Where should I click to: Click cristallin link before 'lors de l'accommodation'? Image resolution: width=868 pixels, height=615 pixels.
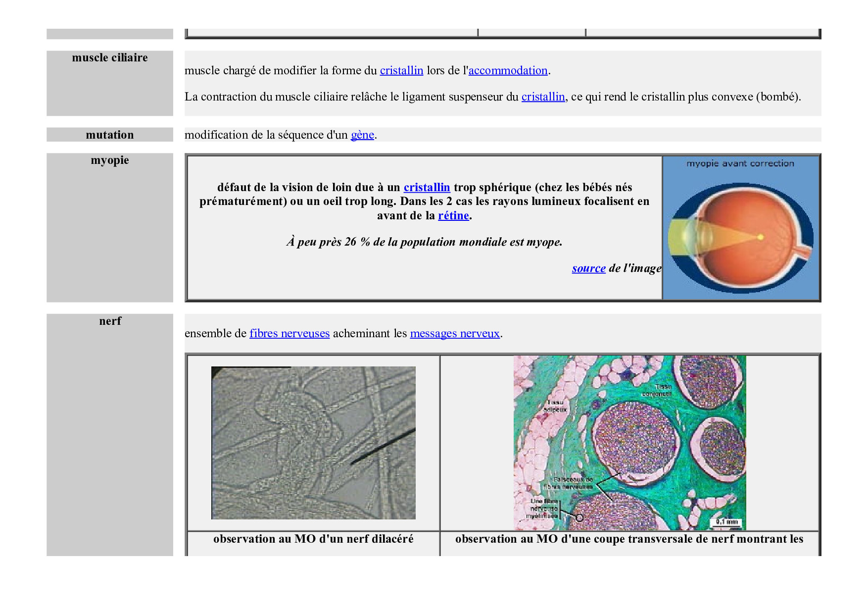coord(401,70)
